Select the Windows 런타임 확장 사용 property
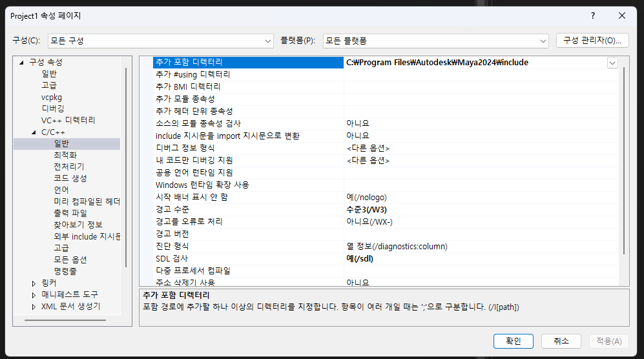 [x=248, y=185]
